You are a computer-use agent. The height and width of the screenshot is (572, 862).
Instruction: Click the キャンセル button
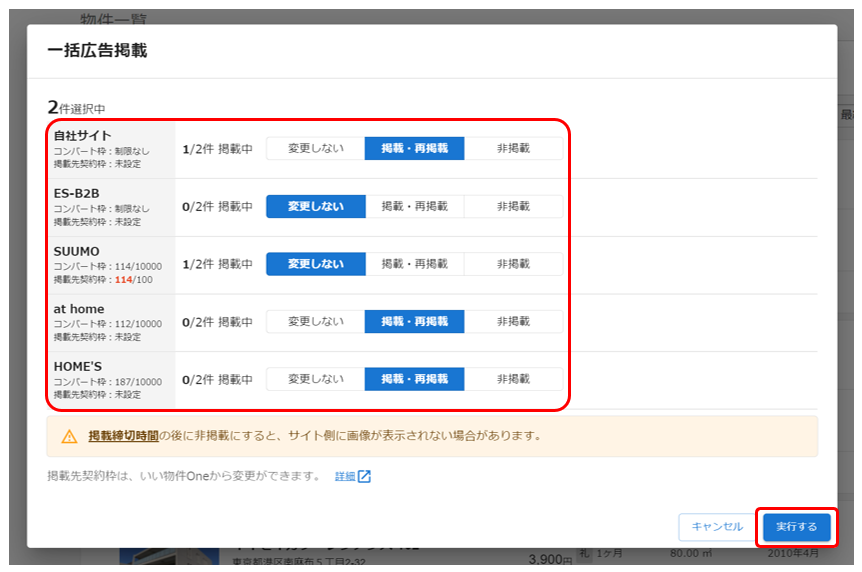(x=717, y=527)
